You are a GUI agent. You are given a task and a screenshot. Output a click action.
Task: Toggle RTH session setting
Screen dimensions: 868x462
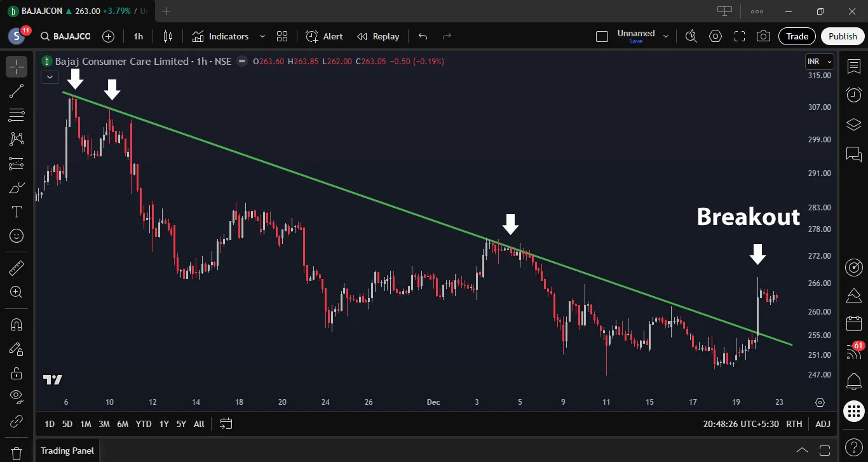[x=794, y=424]
